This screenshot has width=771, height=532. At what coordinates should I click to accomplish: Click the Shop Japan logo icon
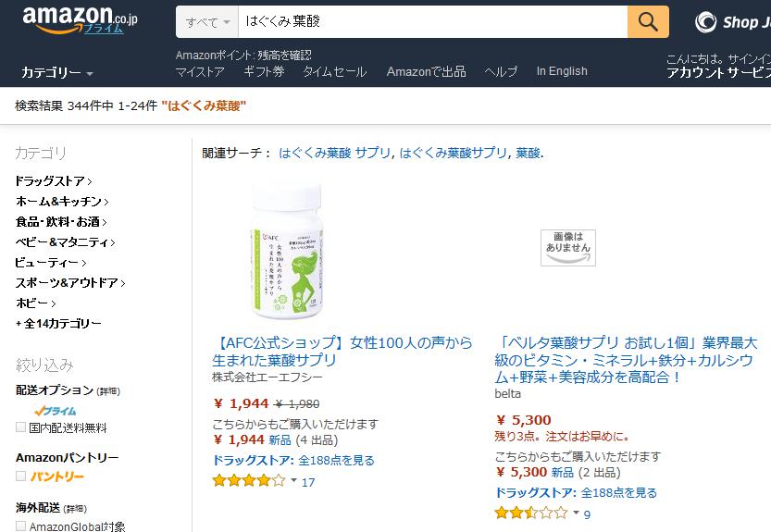pos(705,22)
